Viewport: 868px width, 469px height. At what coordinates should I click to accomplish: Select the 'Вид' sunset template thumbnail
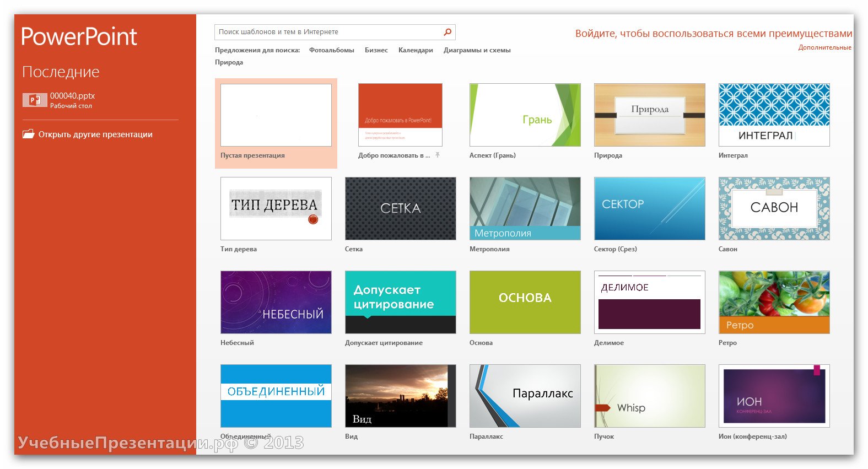coord(401,396)
